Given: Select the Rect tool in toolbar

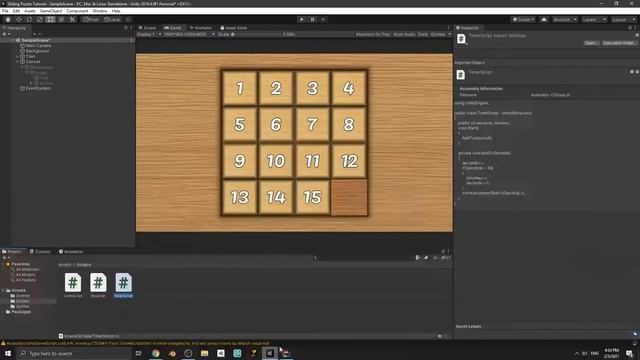Looking at the screenshot, I should coord(50,19).
